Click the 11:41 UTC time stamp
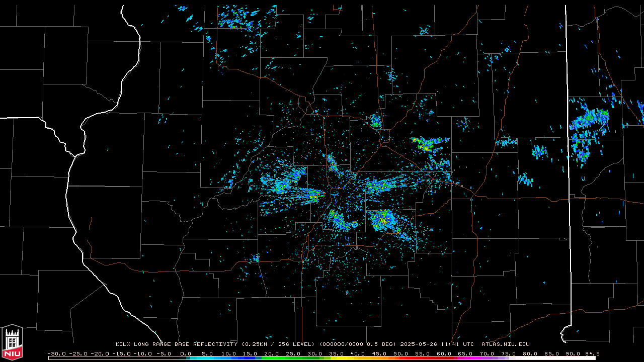Screen dimensions: 644x362 point(458,344)
